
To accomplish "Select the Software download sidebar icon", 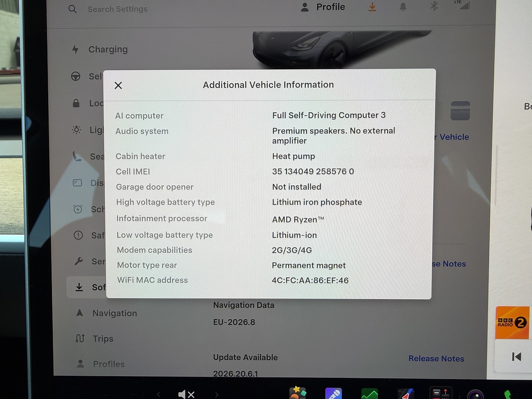I will point(79,287).
